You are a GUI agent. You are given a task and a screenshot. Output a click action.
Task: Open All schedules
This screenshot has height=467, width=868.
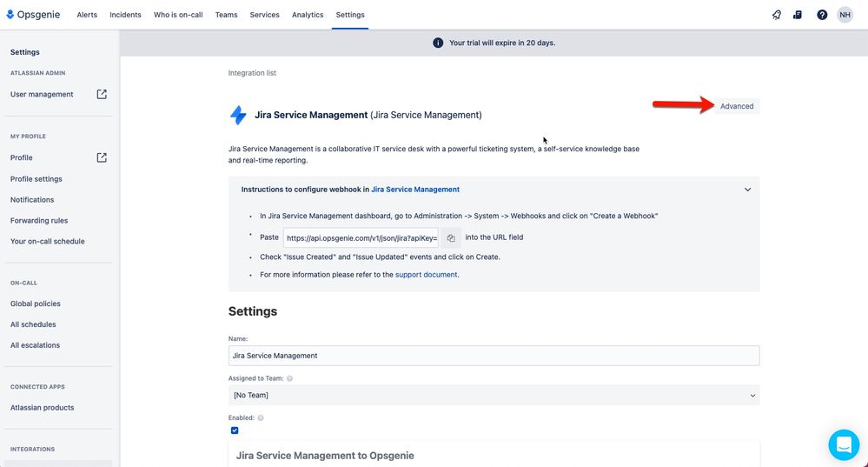pos(33,324)
